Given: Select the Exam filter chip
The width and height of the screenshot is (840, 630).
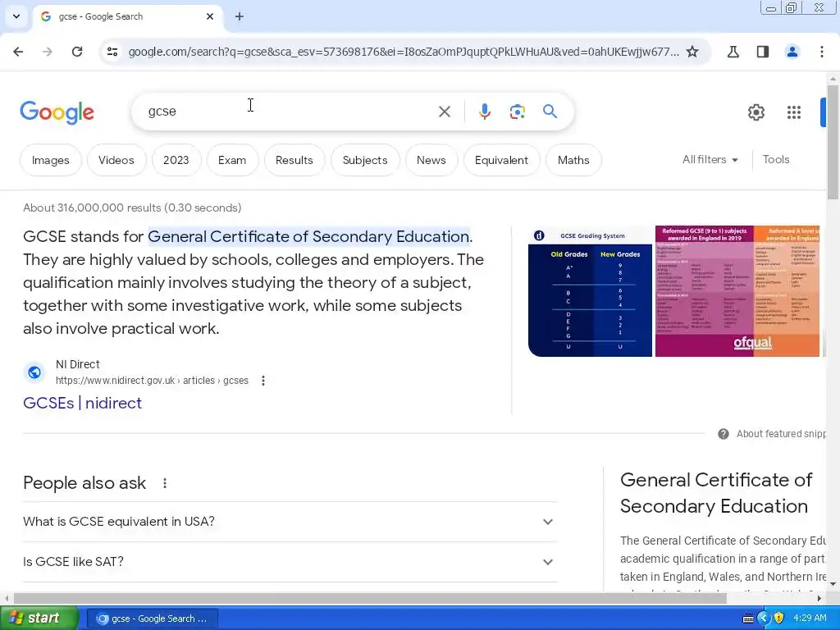Looking at the screenshot, I should pyautogui.click(x=232, y=160).
